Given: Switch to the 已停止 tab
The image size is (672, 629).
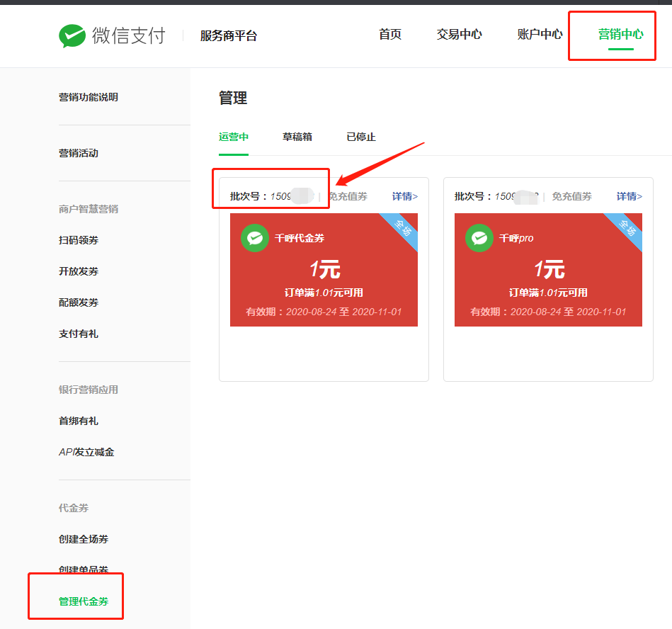Looking at the screenshot, I should click(x=361, y=137).
